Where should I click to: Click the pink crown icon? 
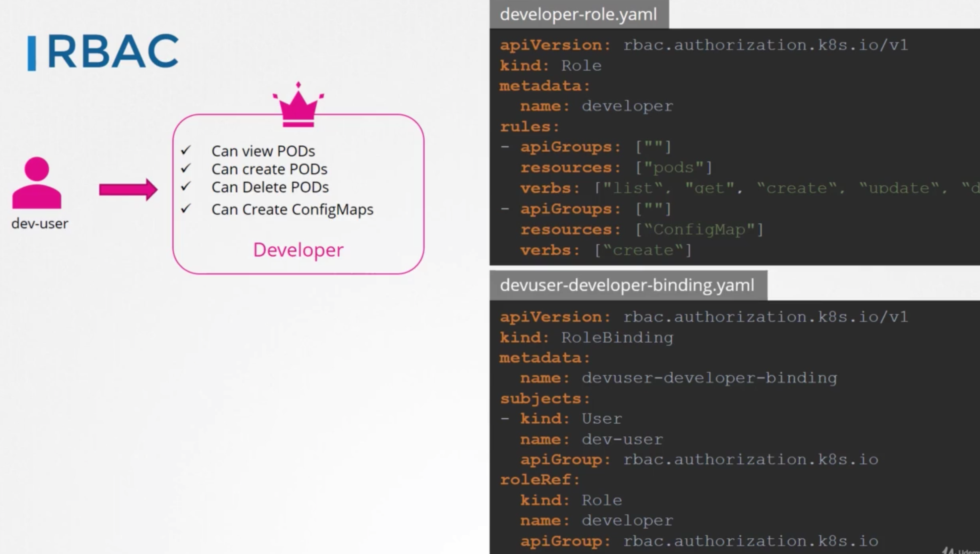(298, 106)
